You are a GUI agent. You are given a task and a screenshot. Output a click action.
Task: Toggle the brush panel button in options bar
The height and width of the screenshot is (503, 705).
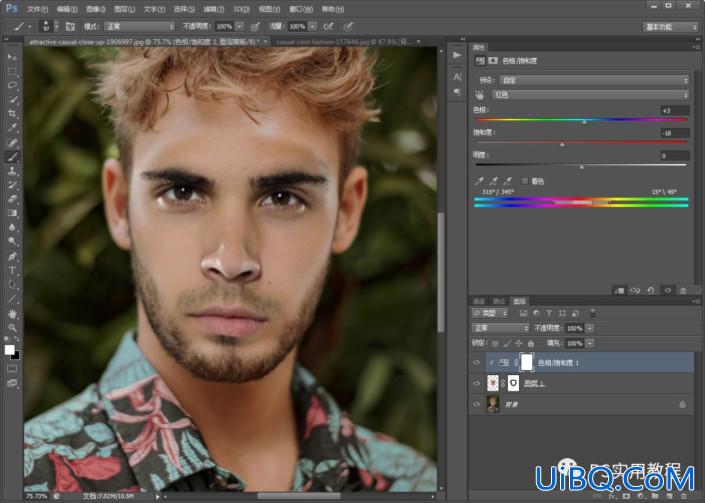pyautogui.click(x=70, y=27)
